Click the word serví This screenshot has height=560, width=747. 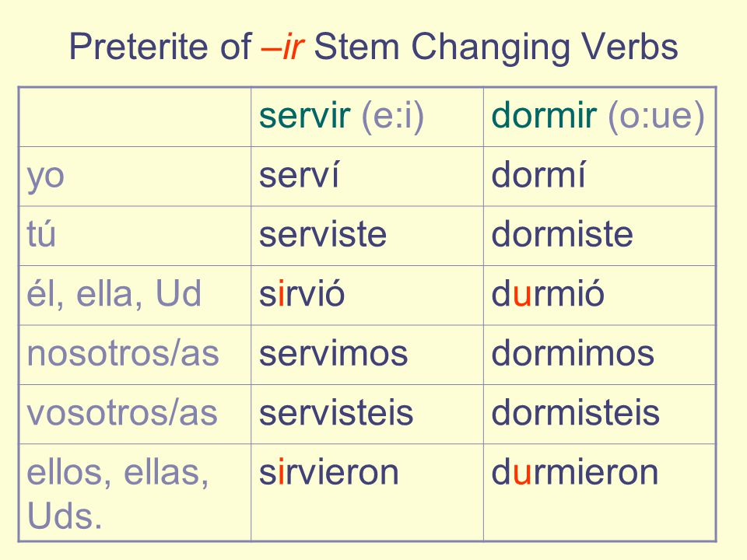(x=299, y=175)
